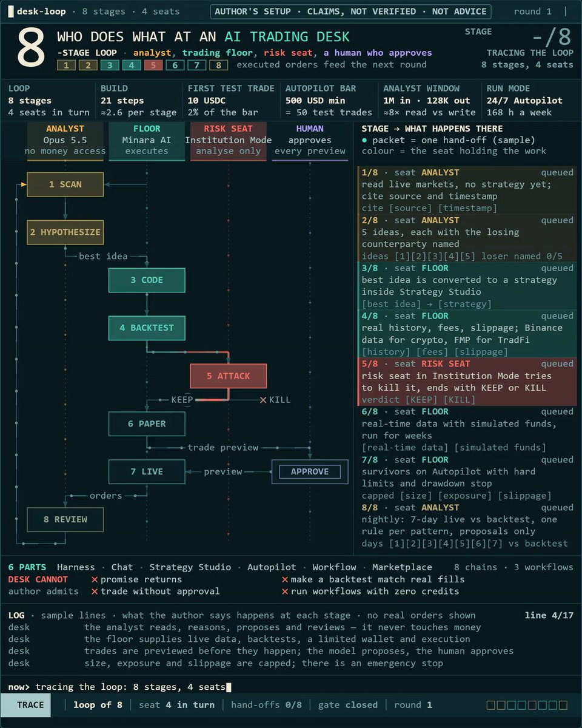The image size is (582, 728).
Task: Select the 2 HYPOTHESIZE flowchart node
Action: point(65,232)
